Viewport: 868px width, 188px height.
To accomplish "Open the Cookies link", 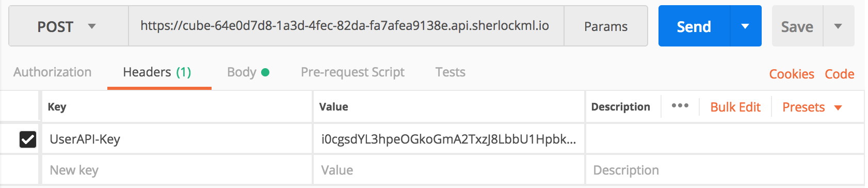I will pos(792,74).
